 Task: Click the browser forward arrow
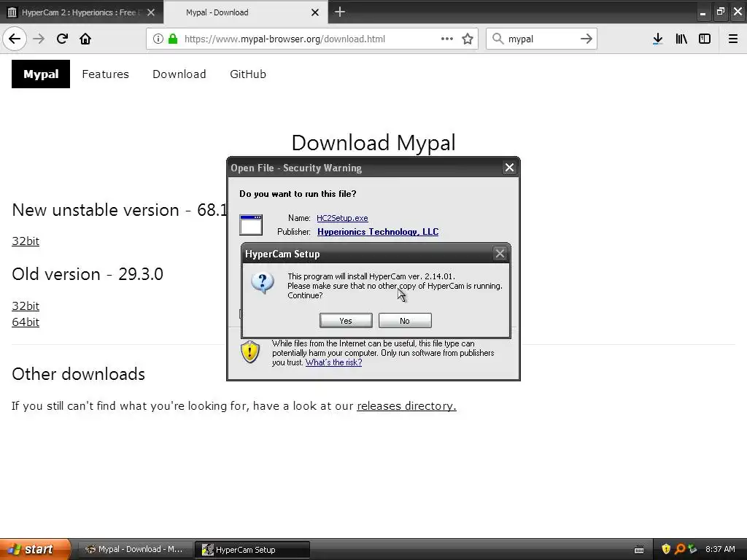[39, 39]
